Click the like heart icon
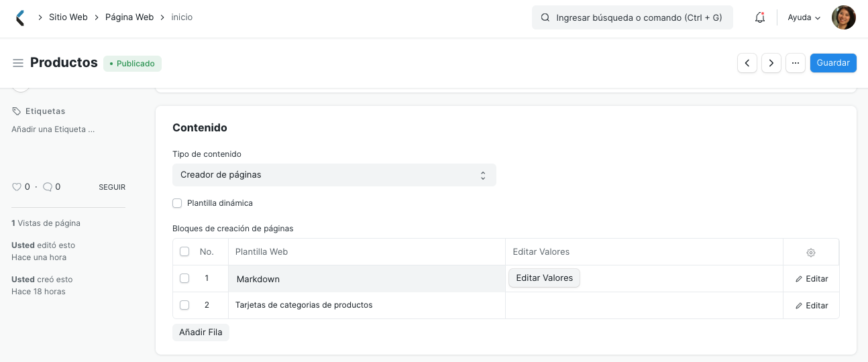 pos(17,187)
